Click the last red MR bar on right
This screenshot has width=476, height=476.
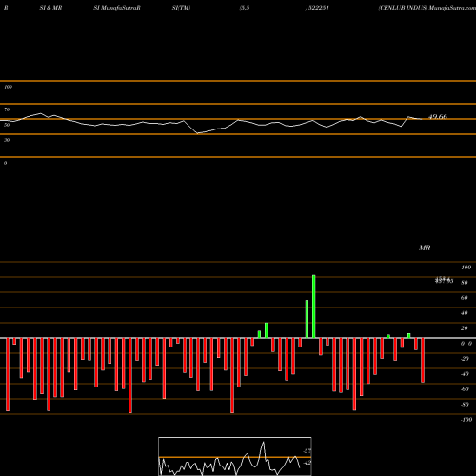coord(423,360)
